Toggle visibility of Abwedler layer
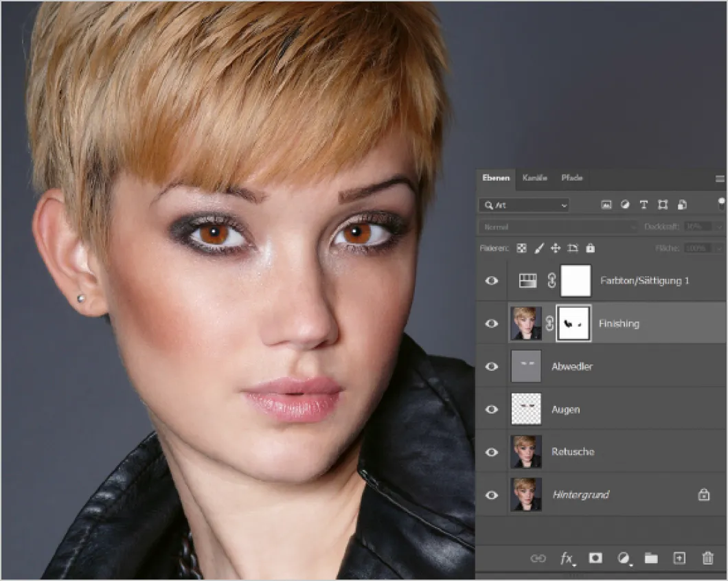Image resolution: width=728 pixels, height=581 pixels. tap(492, 367)
